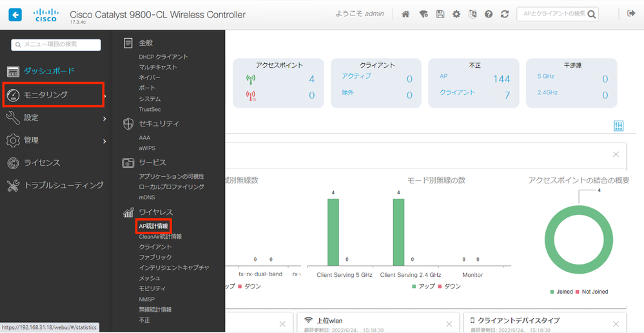Open NMSP item
The width and height of the screenshot is (644, 333).
(x=147, y=299)
